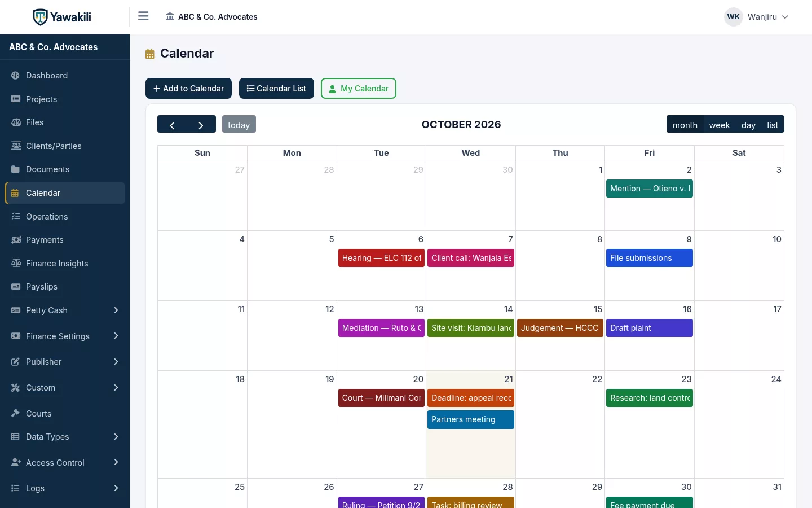Switch to list view
Screen dimensions: 812x508
coord(773,125)
